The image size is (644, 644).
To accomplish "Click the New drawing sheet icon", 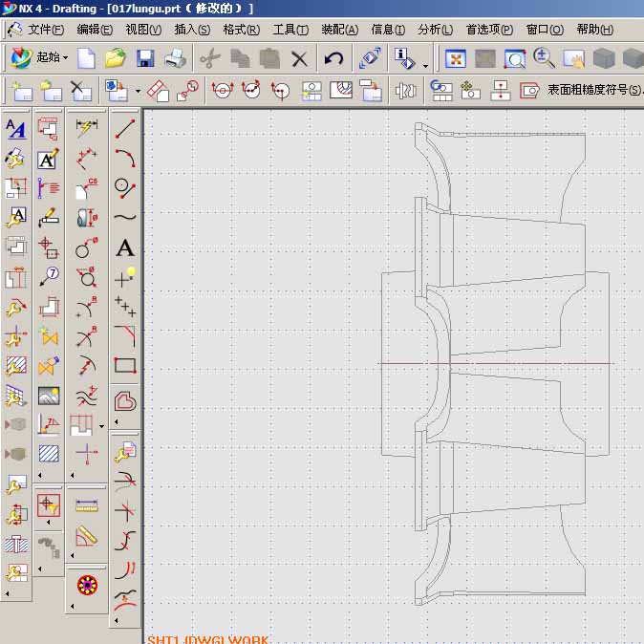I will [22, 91].
